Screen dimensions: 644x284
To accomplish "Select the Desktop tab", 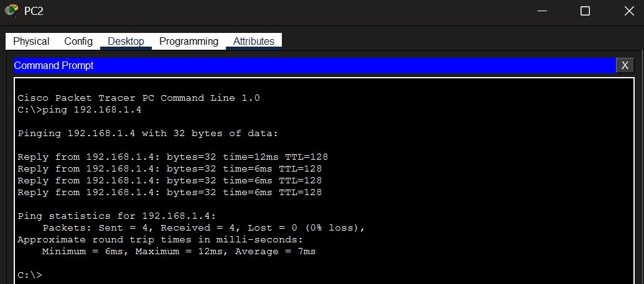I will coord(126,42).
